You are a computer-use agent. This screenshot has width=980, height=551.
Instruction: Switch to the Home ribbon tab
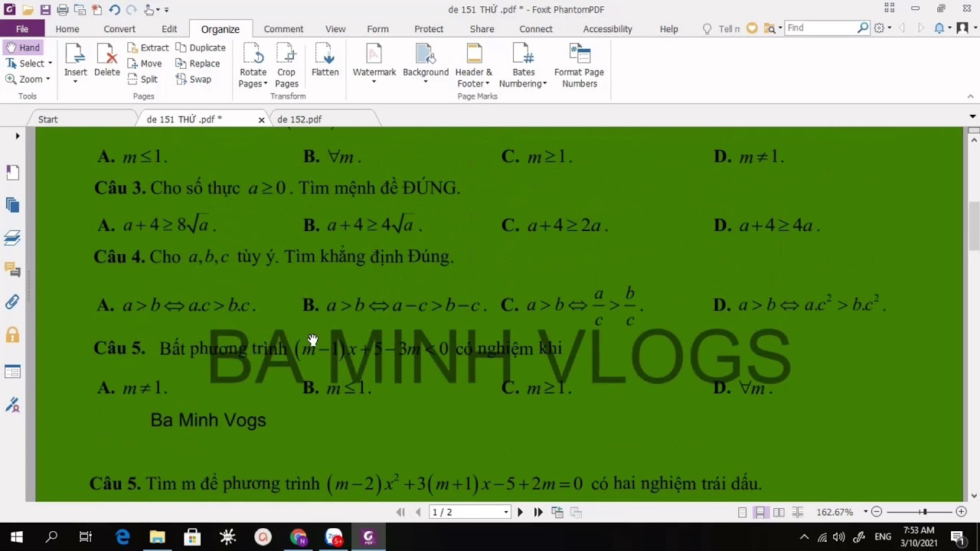pyautogui.click(x=67, y=29)
